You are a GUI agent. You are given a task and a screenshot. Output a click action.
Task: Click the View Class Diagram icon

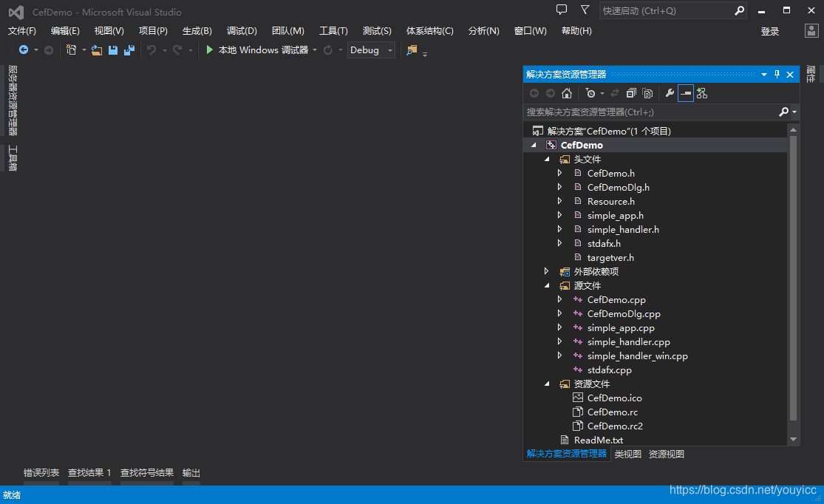click(702, 93)
